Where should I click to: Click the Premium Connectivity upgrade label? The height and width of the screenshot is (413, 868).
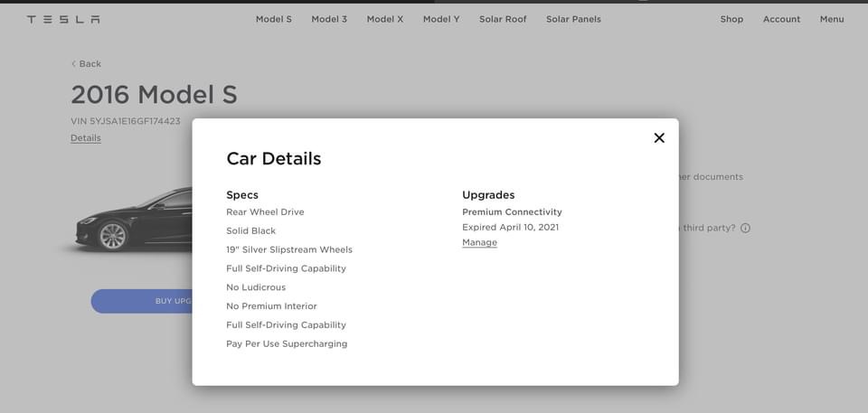coord(512,212)
